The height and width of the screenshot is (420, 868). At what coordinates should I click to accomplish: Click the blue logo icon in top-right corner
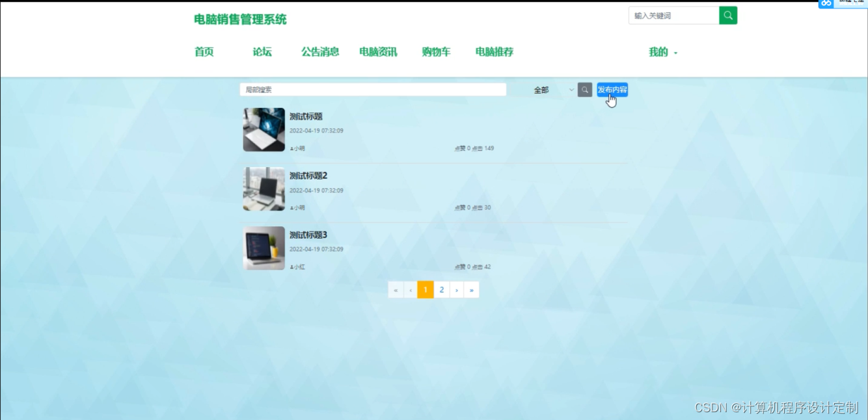(x=825, y=4)
